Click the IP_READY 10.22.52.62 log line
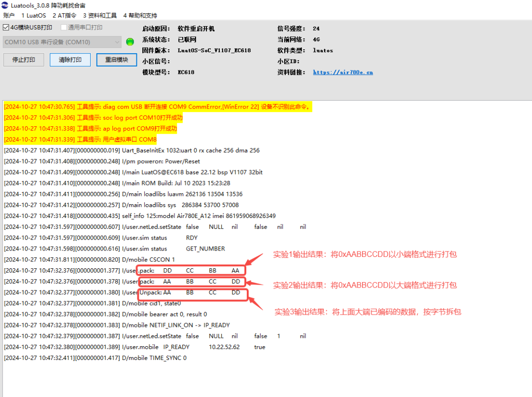The height and width of the screenshot is (397, 532). [134, 347]
